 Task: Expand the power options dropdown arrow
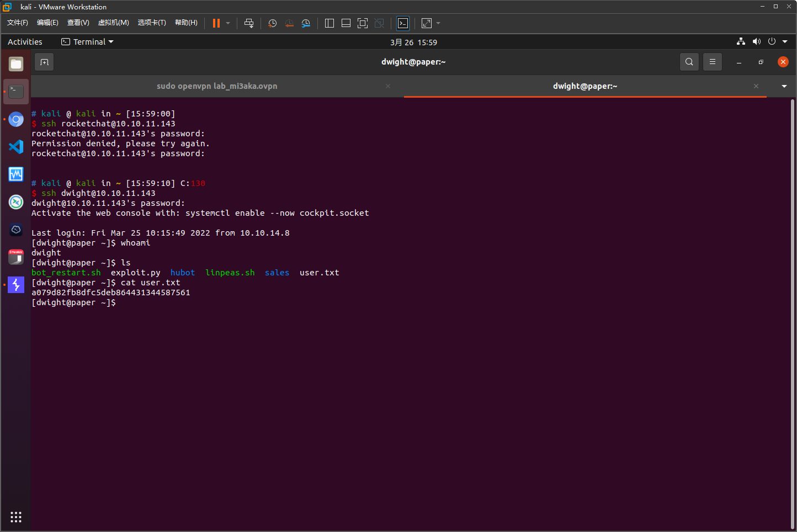pyautogui.click(x=228, y=23)
